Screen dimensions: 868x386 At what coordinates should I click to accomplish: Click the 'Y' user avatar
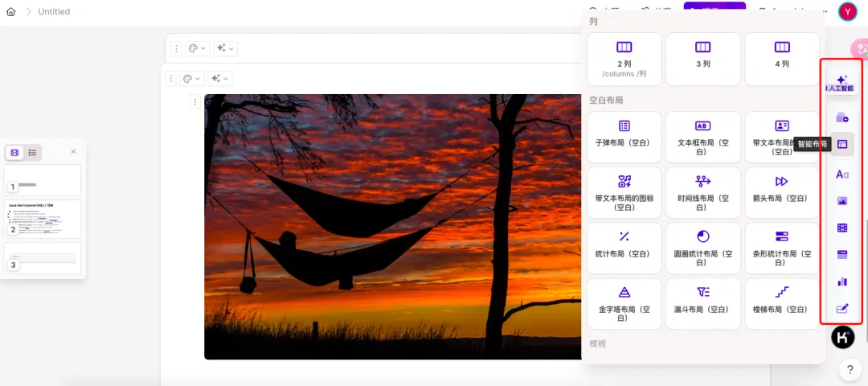tap(848, 11)
